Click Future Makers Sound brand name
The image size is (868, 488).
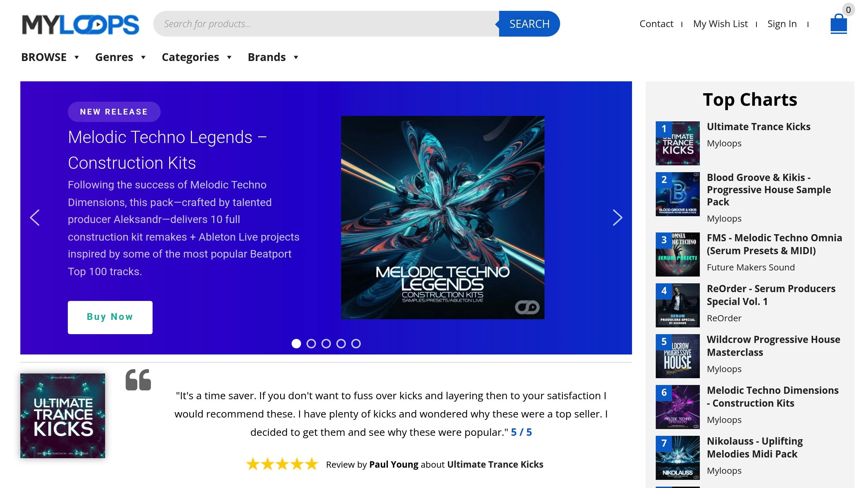click(x=751, y=267)
